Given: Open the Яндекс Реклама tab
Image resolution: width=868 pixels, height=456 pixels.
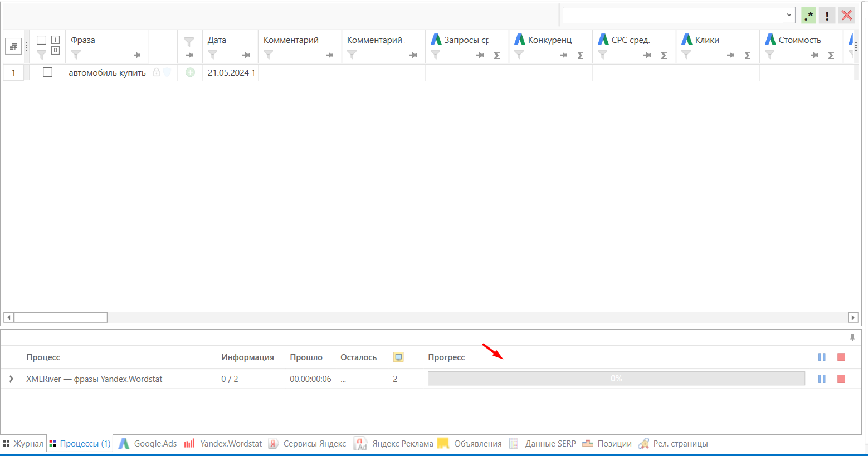Looking at the screenshot, I should pyautogui.click(x=394, y=444).
